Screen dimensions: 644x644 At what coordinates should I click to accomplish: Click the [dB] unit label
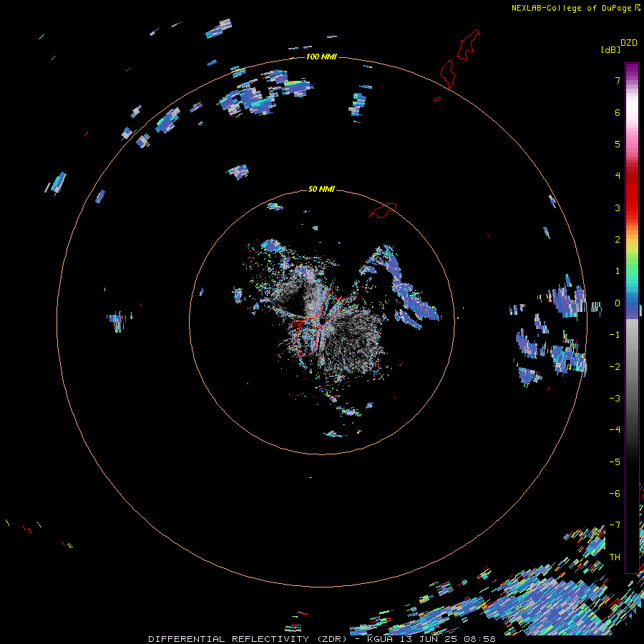click(x=610, y=50)
